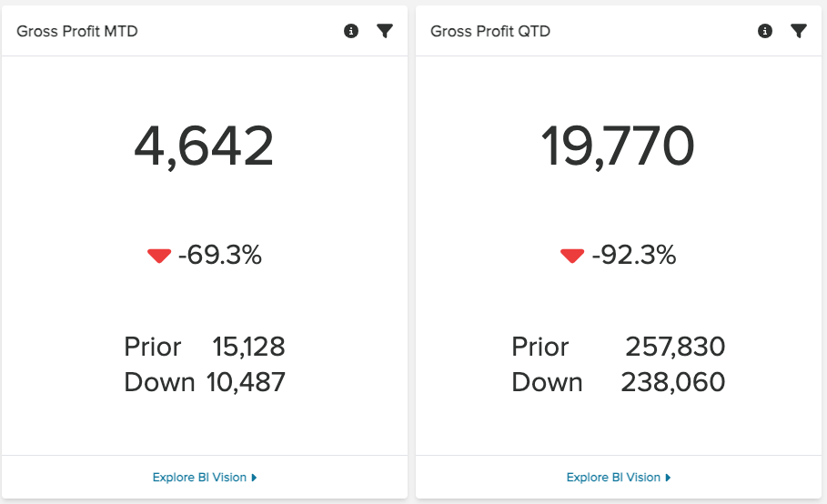Open the filter icon on Gross Profit MTD
The width and height of the screenshot is (827, 504).
(385, 31)
